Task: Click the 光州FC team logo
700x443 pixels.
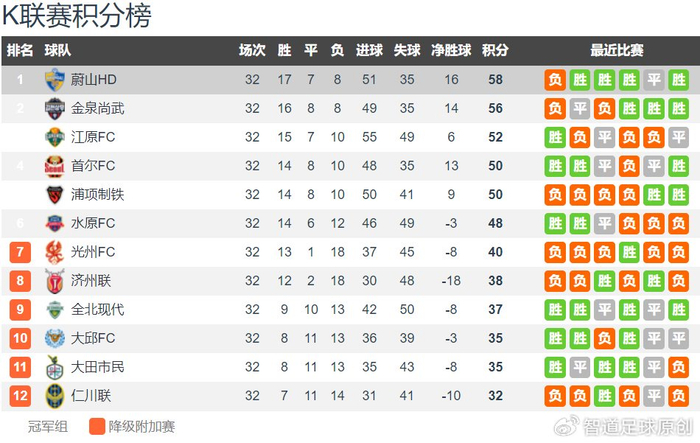Action: (54, 252)
